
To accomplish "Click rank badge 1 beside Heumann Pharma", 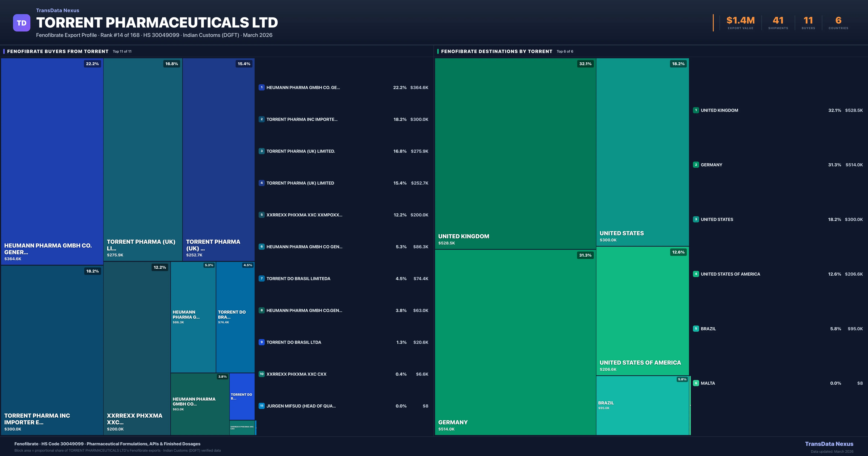I will [x=261, y=87].
